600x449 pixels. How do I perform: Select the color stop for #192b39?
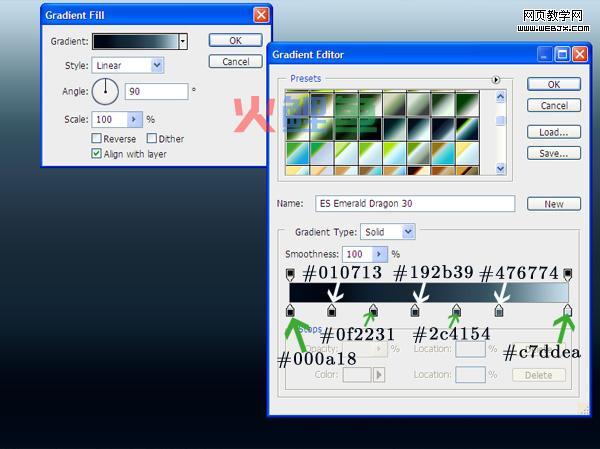[415, 310]
